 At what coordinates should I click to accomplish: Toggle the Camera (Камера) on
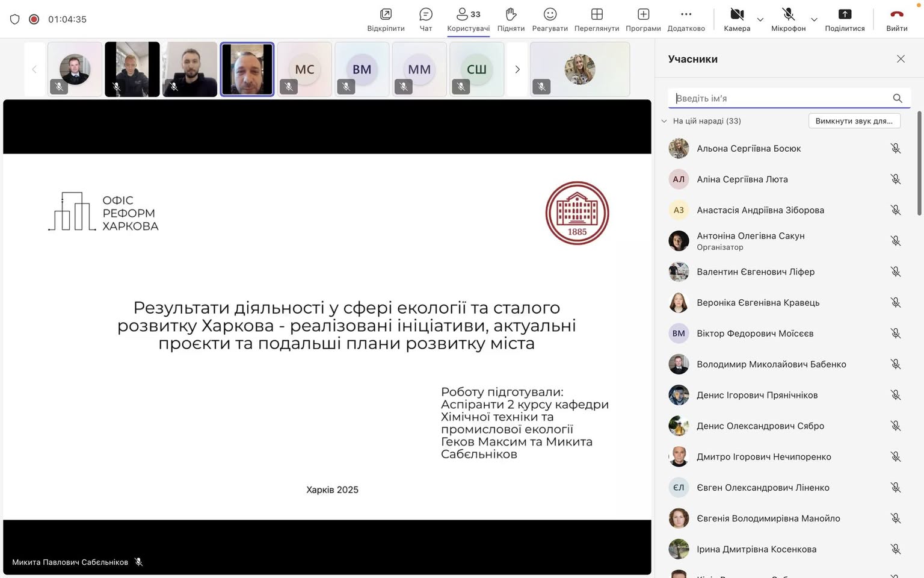coord(737,14)
